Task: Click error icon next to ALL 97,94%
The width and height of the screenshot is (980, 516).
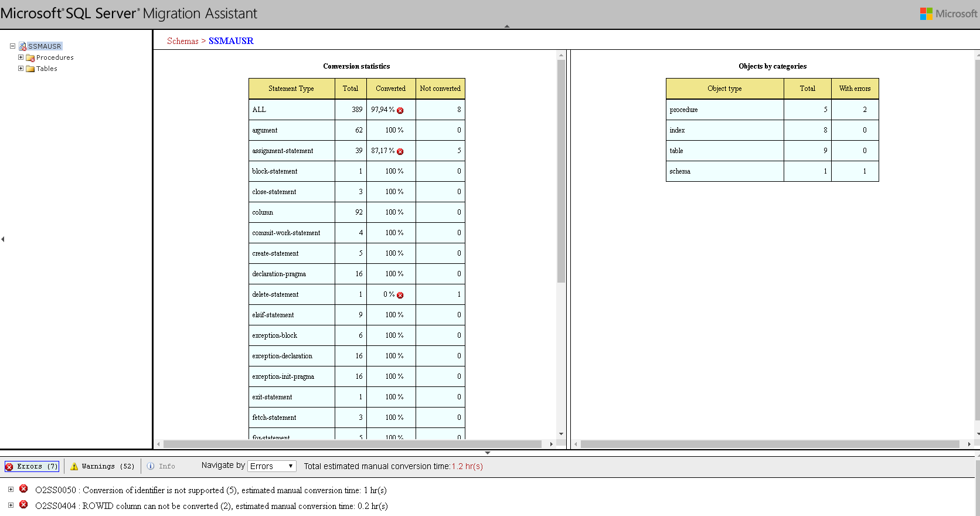Action: click(400, 110)
